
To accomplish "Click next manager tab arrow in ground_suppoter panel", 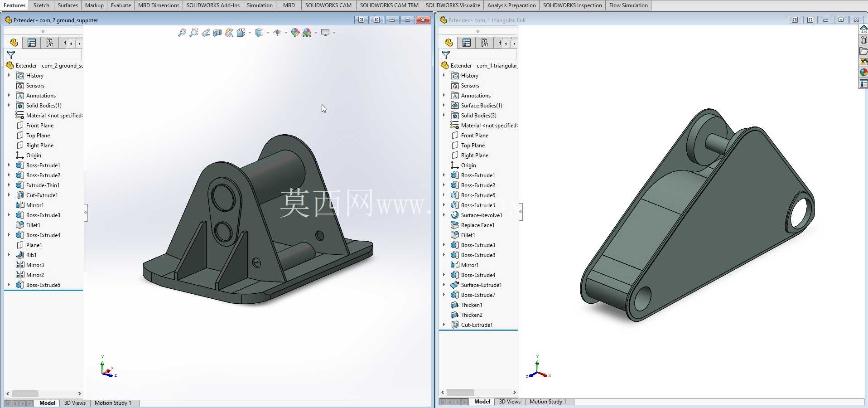I will [x=79, y=44].
